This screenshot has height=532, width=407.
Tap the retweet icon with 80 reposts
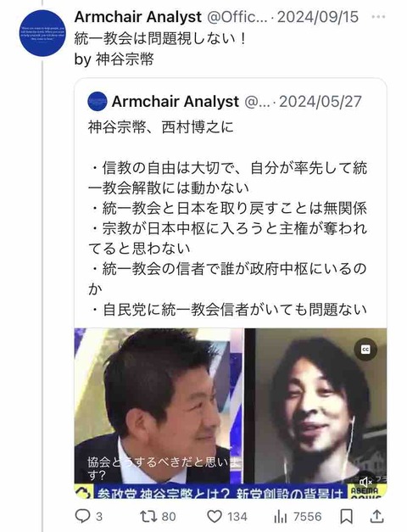pyautogui.click(x=149, y=516)
